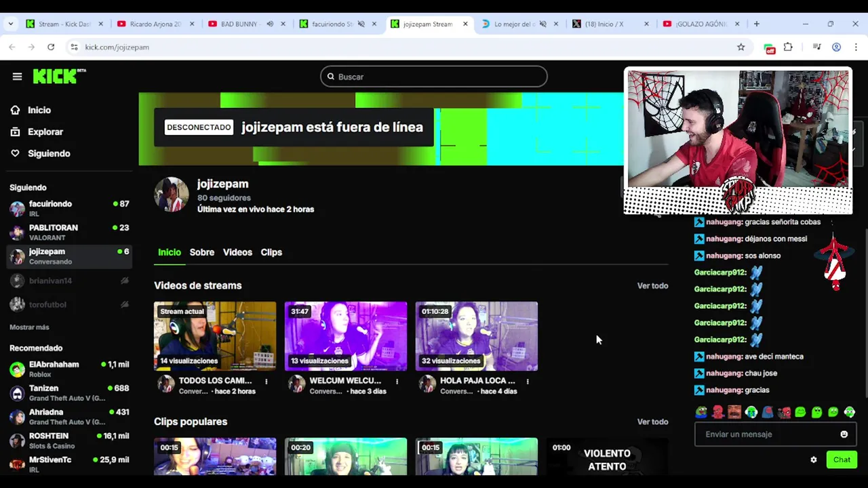This screenshot has height=488, width=868.
Task: Click the Buscar search field
Action: 434,77
